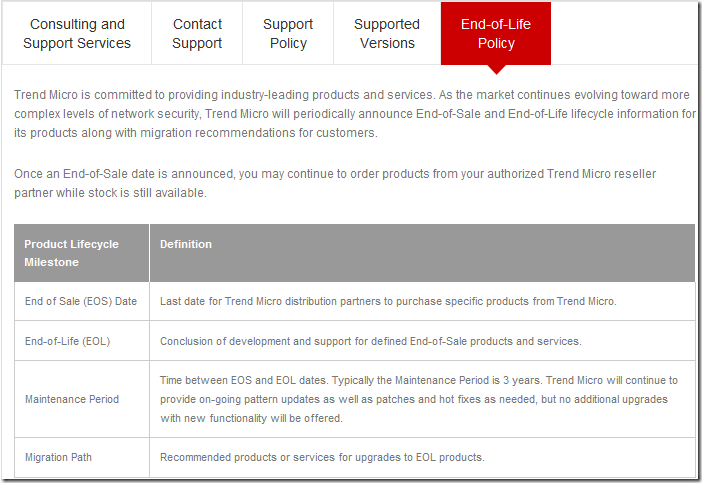Select the End-of-Life (EOL) milestone cell

(x=81, y=341)
